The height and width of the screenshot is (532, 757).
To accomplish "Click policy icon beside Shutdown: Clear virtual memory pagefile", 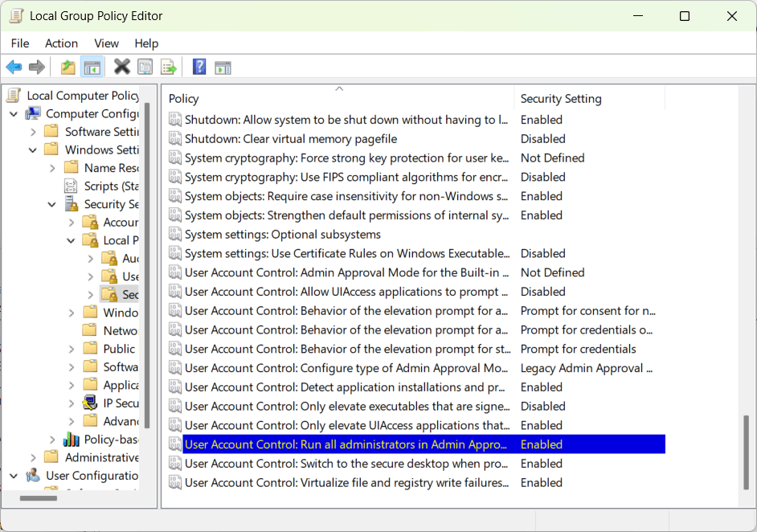I will (x=174, y=139).
